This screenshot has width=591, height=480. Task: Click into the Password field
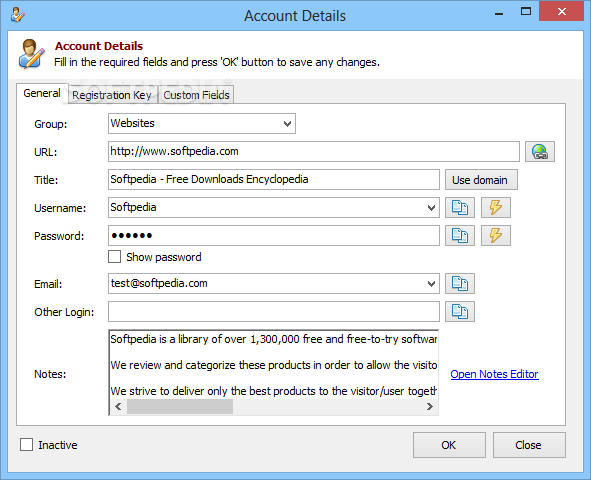[x=274, y=235]
